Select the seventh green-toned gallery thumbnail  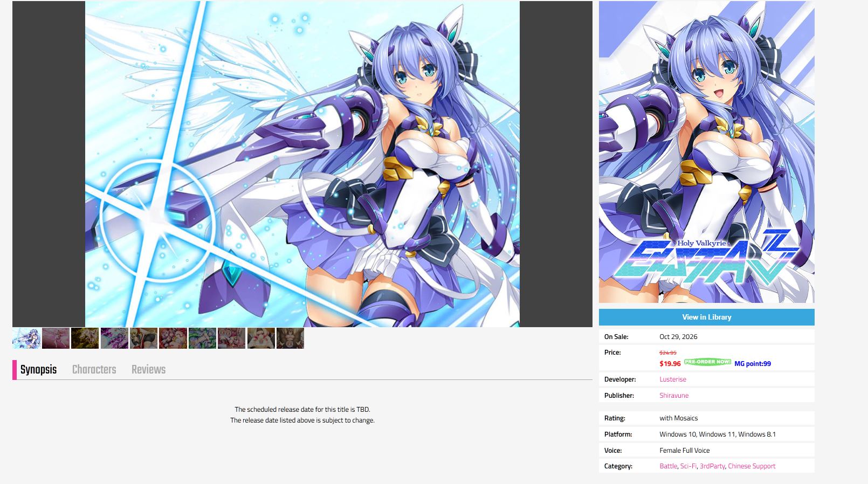pos(202,338)
